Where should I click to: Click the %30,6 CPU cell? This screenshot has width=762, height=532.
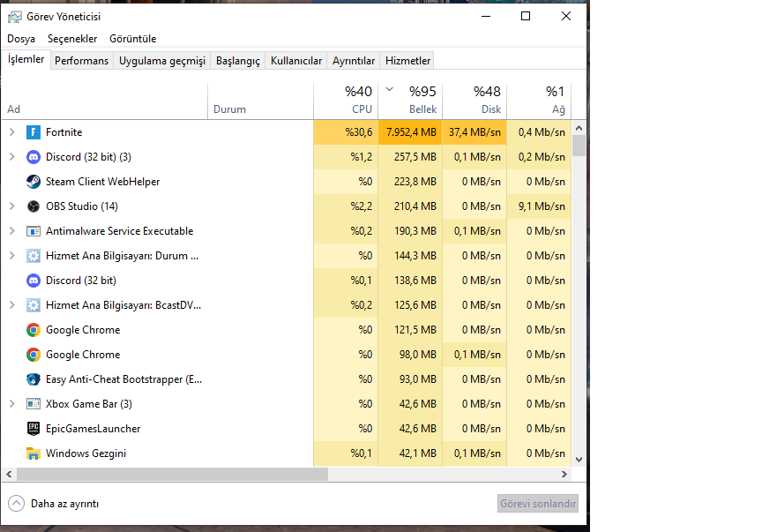pos(346,132)
